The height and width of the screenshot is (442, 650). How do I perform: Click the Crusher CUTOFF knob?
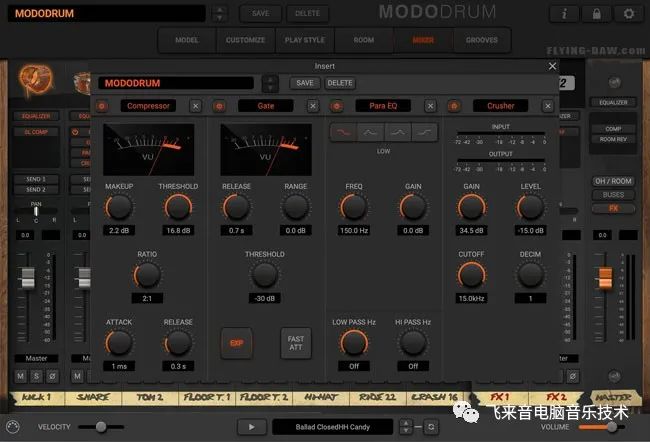coord(471,275)
